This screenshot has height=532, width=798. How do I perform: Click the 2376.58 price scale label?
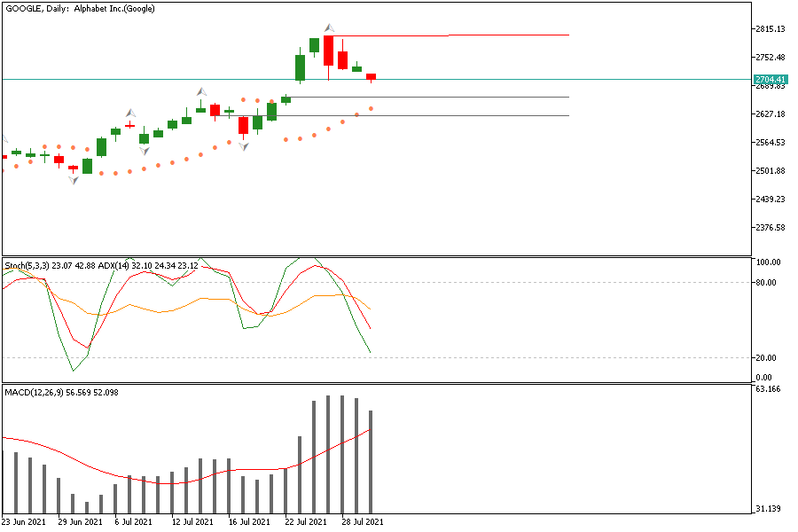[770, 228]
